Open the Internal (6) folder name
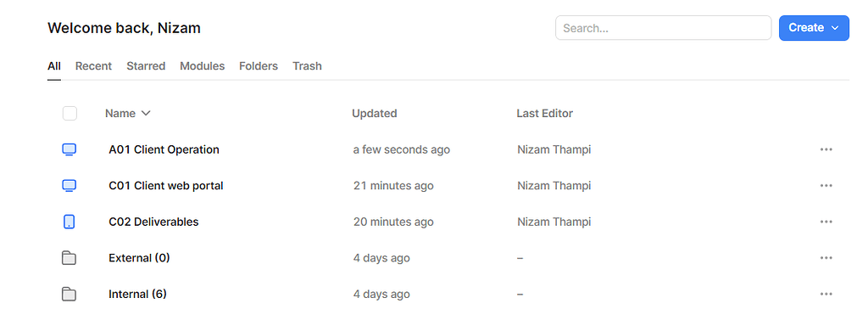This screenshot has height=326, width=868. 137,294
